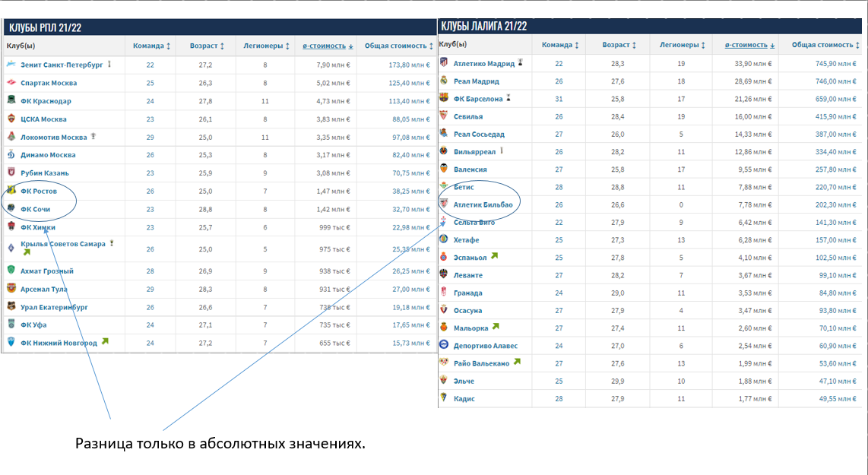
Task: Sort La Liga table by Общая стоимость column
Action: pyautogui.click(x=825, y=45)
